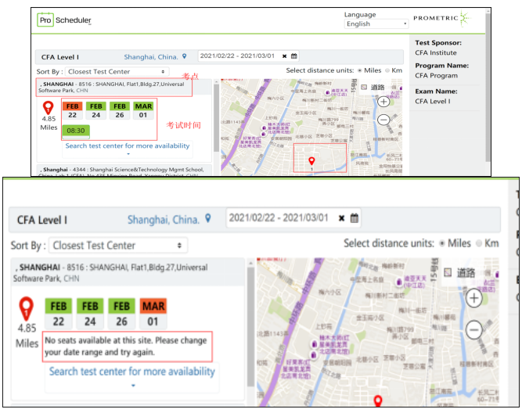Screen dimensions: 522x420
Task: Clear date range with X in upper screenshot
Action: coord(285,56)
